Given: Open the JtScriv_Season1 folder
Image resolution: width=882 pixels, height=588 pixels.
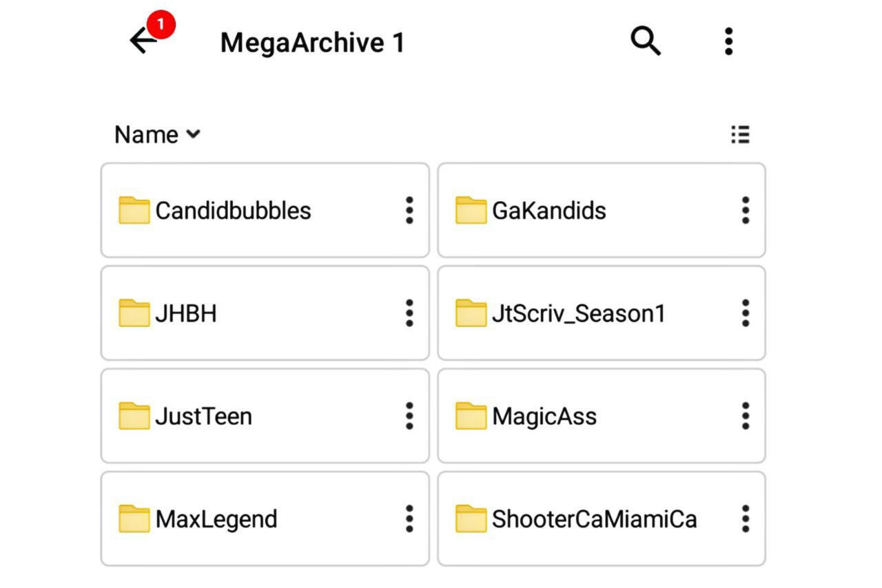Looking at the screenshot, I should coord(578,313).
